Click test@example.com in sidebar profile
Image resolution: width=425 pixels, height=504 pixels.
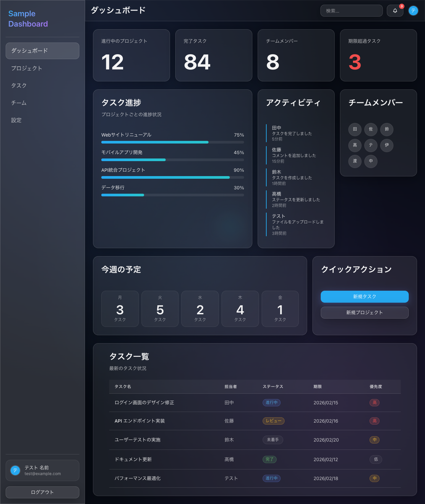point(42,474)
